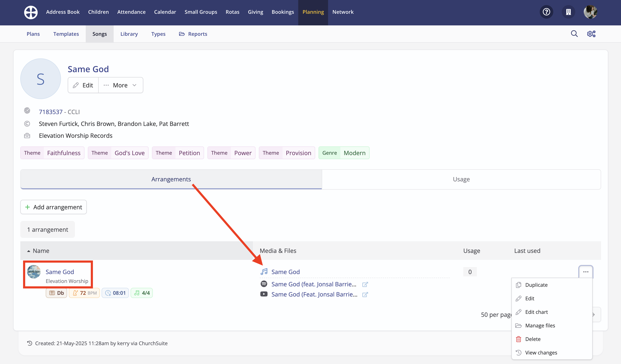Screen dimensions: 621x364
Task: Open Spotify link external icon
Action: (365, 284)
